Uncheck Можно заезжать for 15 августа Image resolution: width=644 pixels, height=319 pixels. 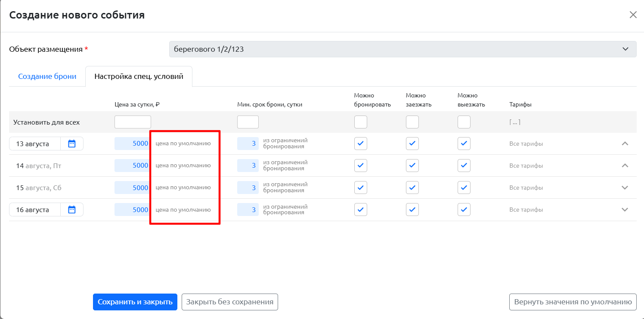pyautogui.click(x=412, y=188)
